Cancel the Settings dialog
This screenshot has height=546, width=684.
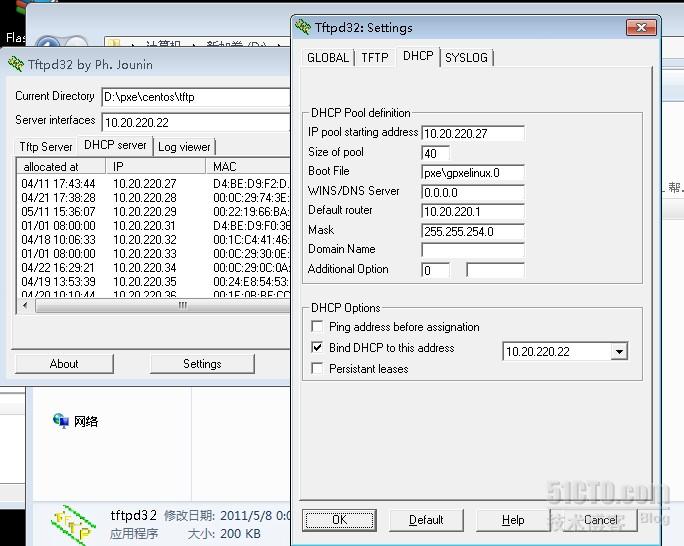pyautogui.click(x=600, y=520)
